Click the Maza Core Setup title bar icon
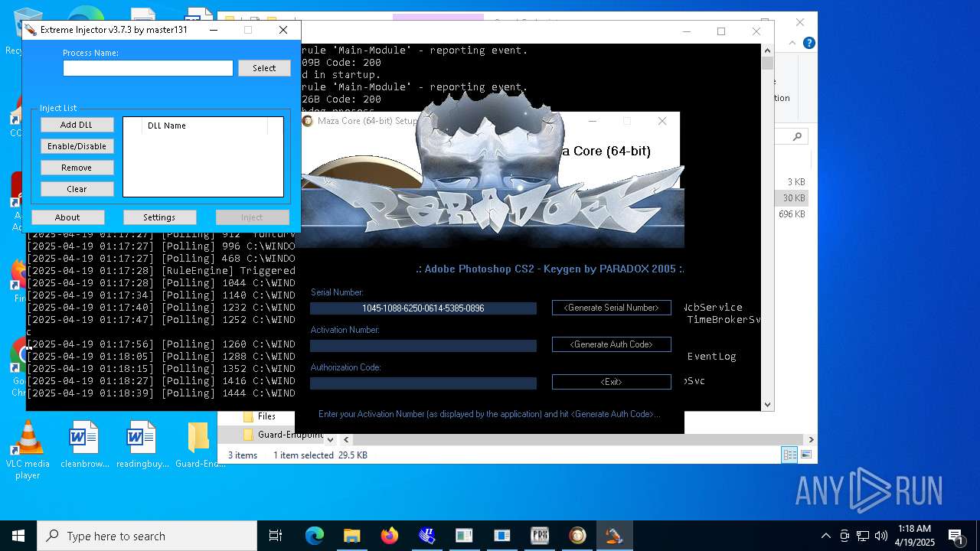Viewport: 980px width, 551px height. (x=308, y=121)
